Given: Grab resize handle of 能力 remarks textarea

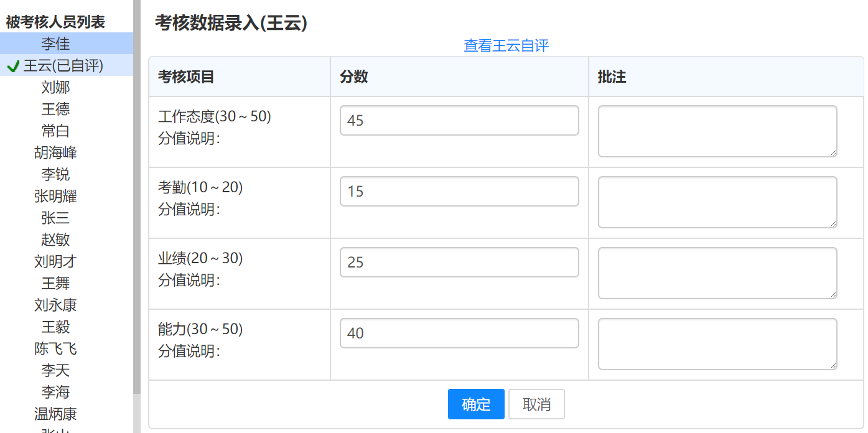Looking at the screenshot, I should [833, 366].
